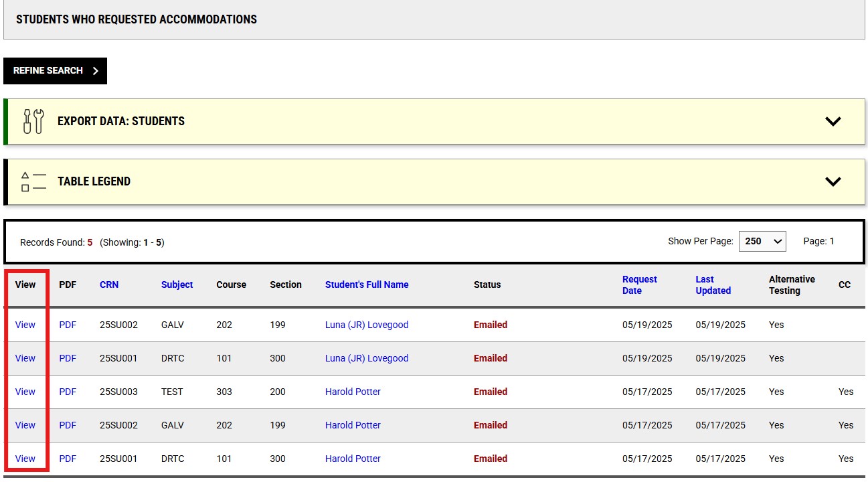Sort by Request Date header
The image size is (868, 482).
pyautogui.click(x=640, y=285)
